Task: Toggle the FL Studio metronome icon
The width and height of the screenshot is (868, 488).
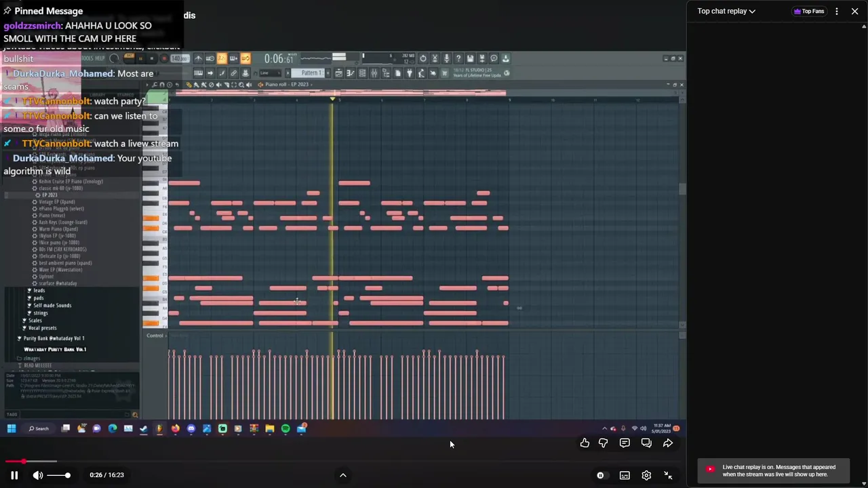Action: pos(198,58)
